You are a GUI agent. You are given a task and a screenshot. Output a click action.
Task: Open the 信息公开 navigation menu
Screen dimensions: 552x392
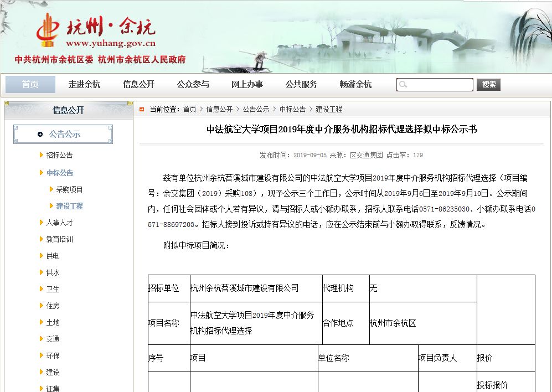point(139,85)
